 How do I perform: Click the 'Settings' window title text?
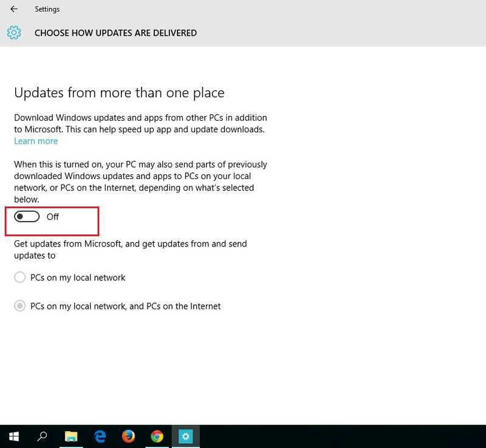[47, 9]
